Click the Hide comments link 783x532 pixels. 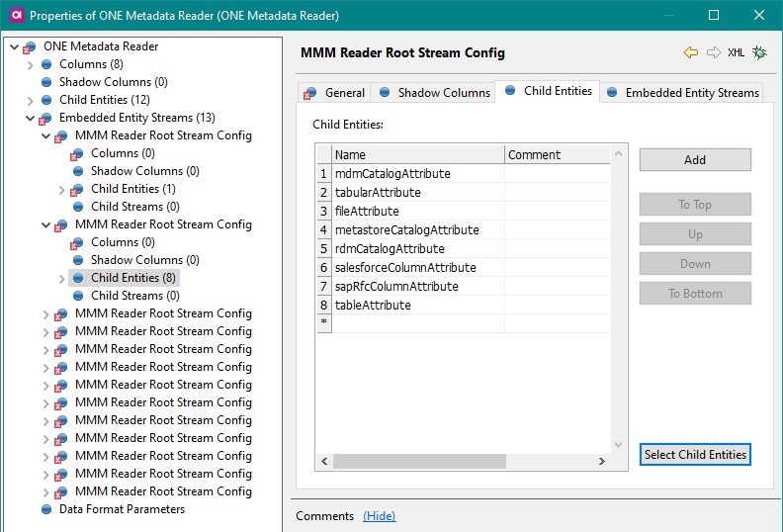tap(379, 516)
